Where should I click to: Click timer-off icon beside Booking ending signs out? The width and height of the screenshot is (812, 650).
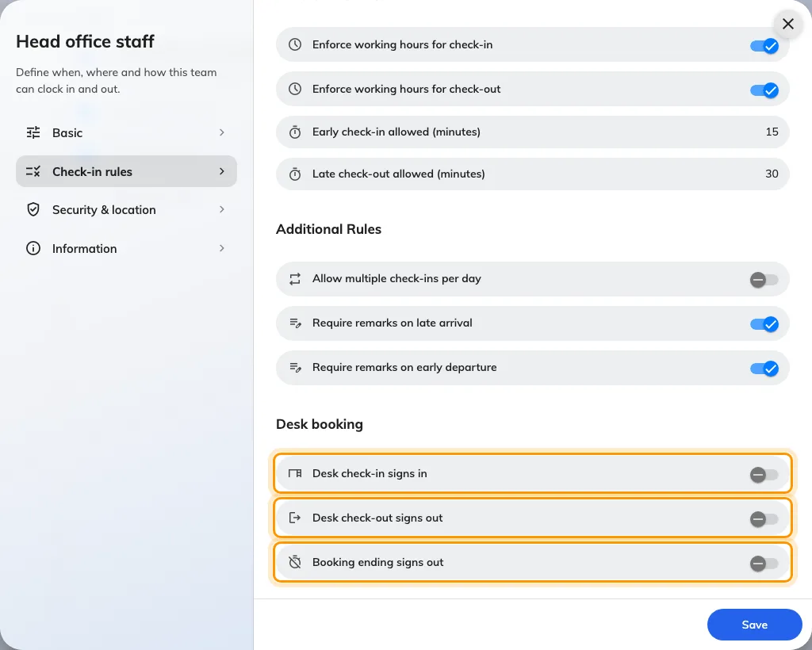pos(295,562)
